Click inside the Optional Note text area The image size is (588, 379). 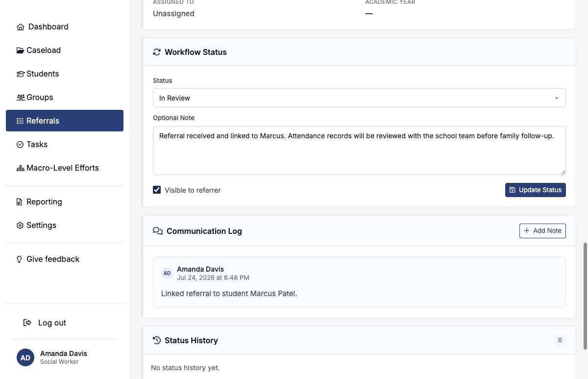359,151
